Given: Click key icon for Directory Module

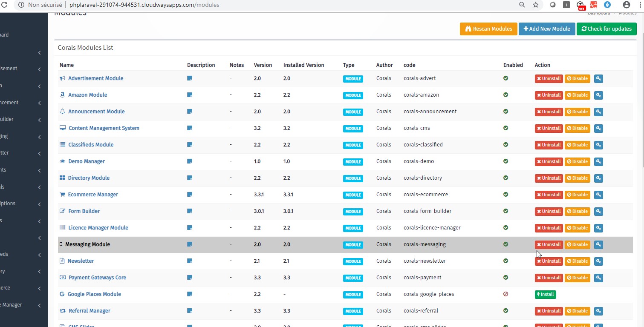Looking at the screenshot, I should [598, 178].
